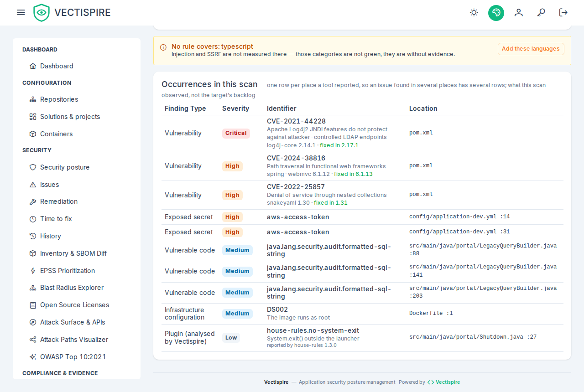Click the Dockerfile :1 location

click(x=431, y=314)
